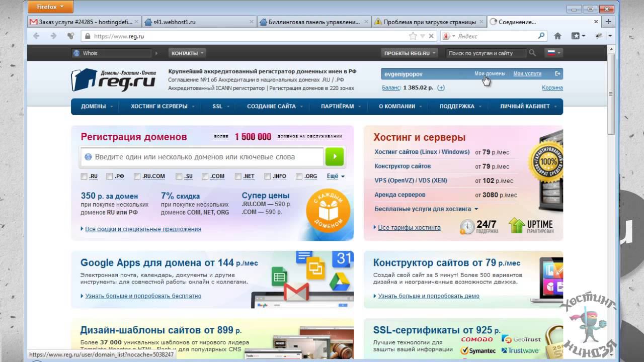Image resolution: width=644 pixels, height=362 pixels.
Task: Click the 'Поиск по услугам и сайту' field
Action: pyautogui.click(x=486, y=53)
